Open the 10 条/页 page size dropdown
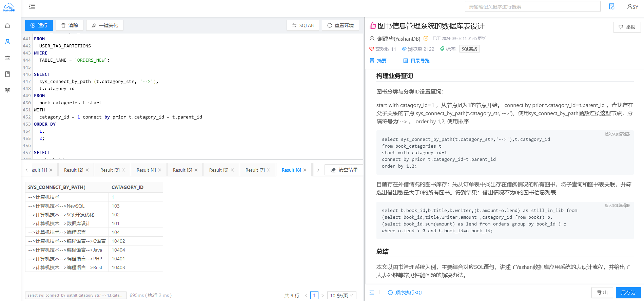The width and height of the screenshot is (644, 301). coord(342,296)
